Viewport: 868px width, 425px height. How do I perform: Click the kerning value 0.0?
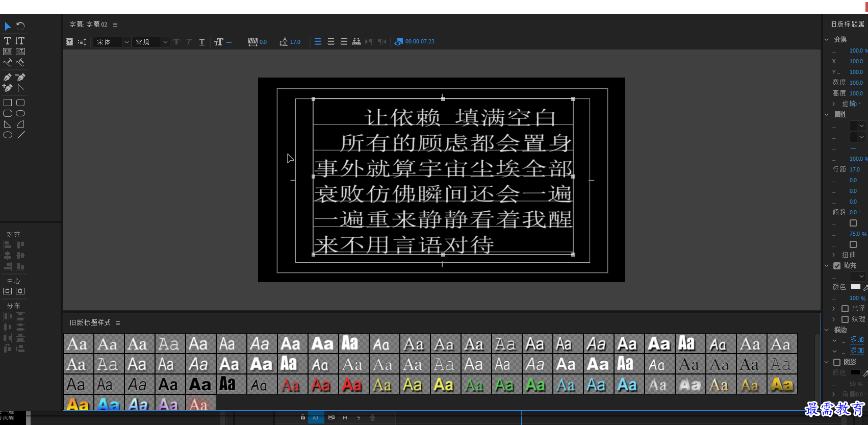pyautogui.click(x=263, y=42)
